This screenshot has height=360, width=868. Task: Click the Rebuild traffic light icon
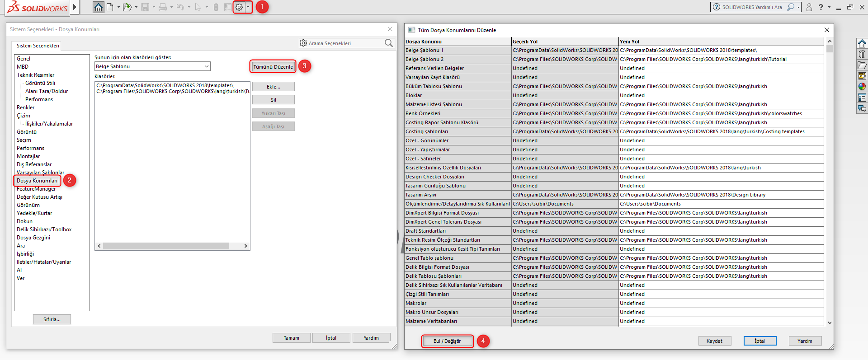pyautogui.click(x=216, y=7)
